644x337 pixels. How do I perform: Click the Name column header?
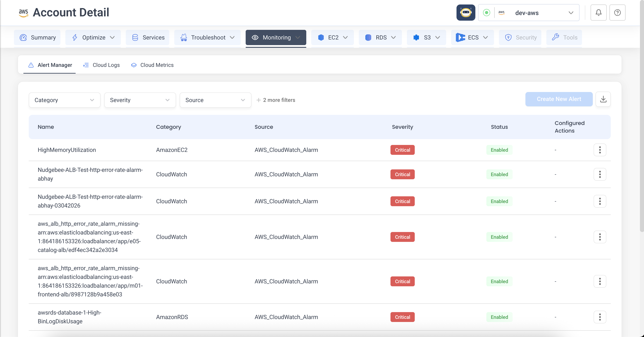click(x=46, y=127)
